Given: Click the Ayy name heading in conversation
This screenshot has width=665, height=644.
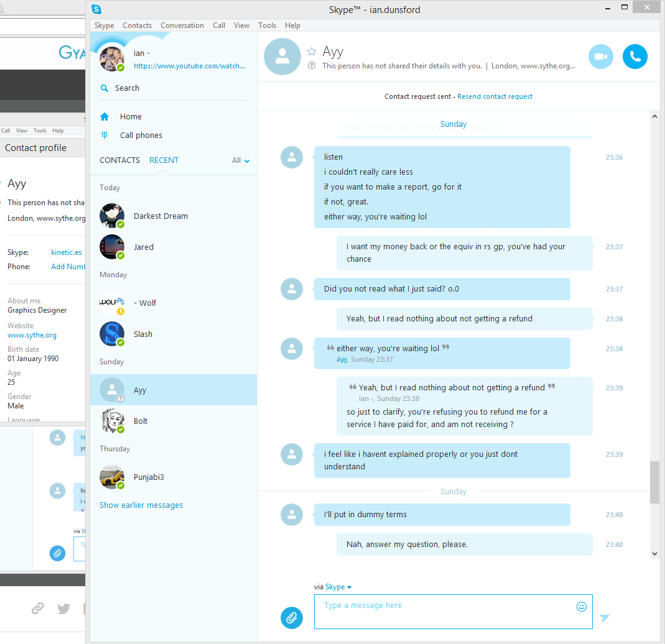Looking at the screenshot, I should coord(333,52).
